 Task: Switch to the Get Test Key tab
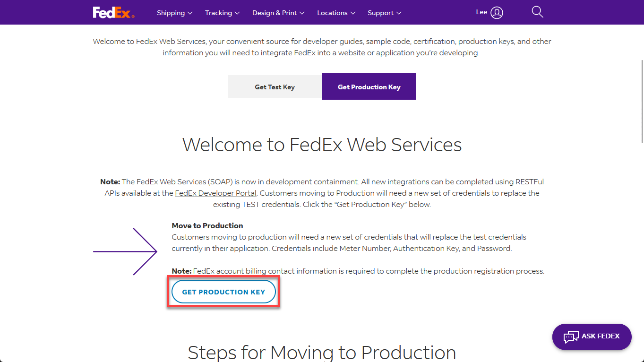point(275,86)
